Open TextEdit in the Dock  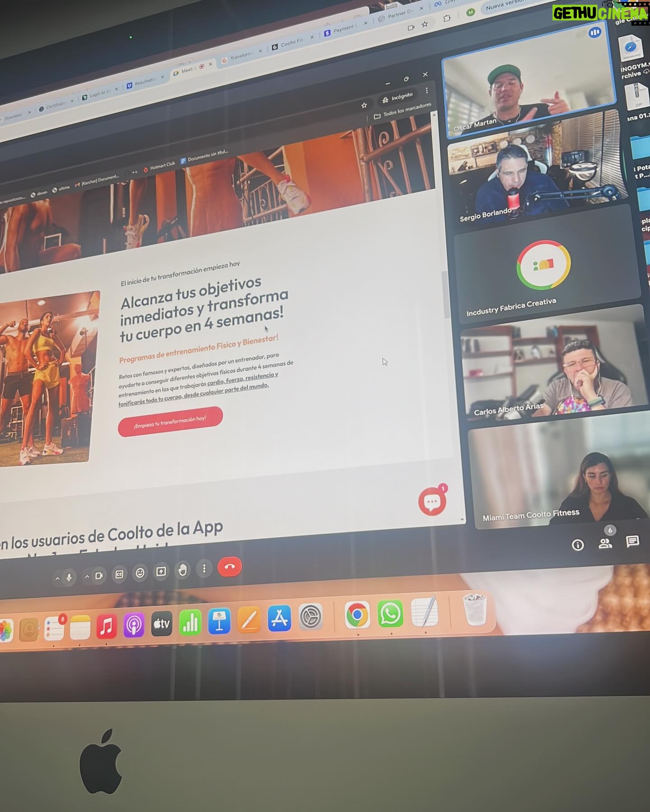point(424,611)
